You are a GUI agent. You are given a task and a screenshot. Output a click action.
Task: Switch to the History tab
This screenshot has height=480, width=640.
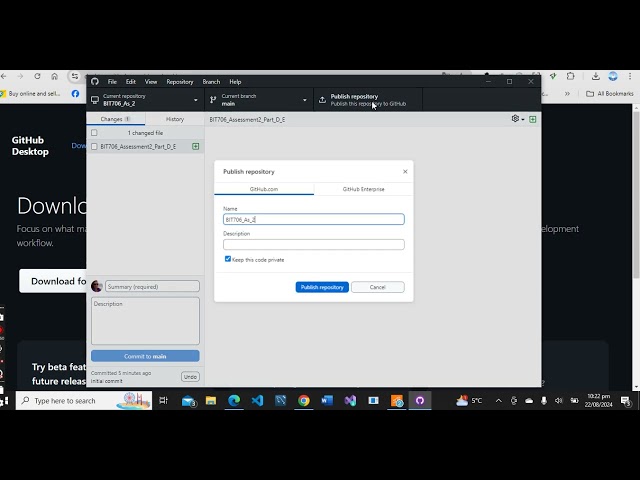(x=175, y=119)
